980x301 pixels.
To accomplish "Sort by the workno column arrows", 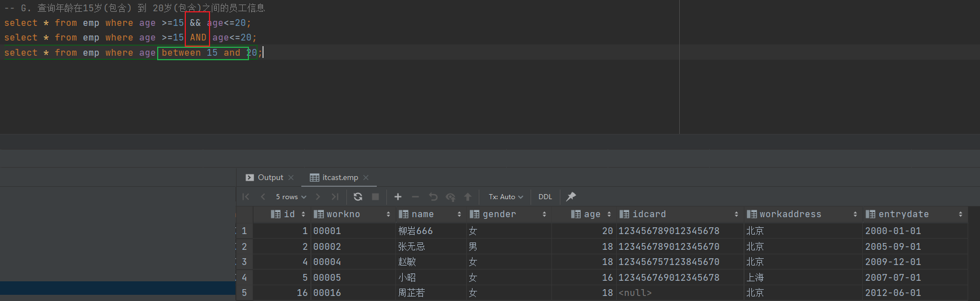I will [388, 214].
